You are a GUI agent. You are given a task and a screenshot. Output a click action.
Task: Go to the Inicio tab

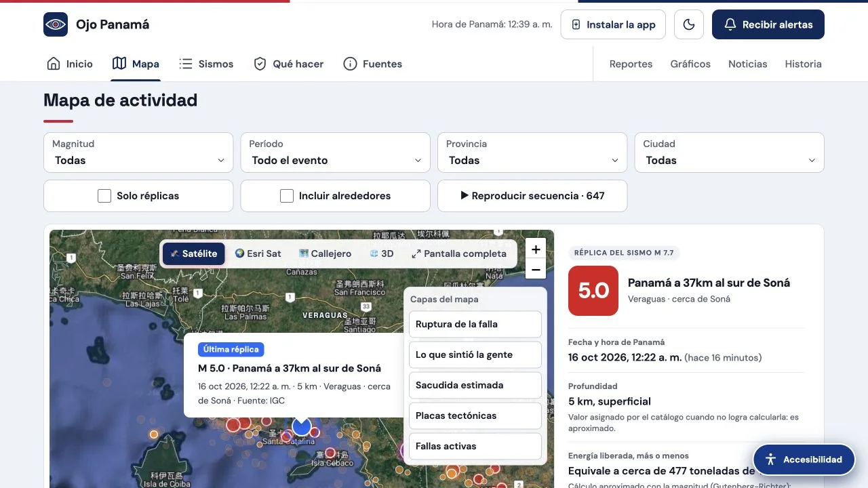point(69,64)
